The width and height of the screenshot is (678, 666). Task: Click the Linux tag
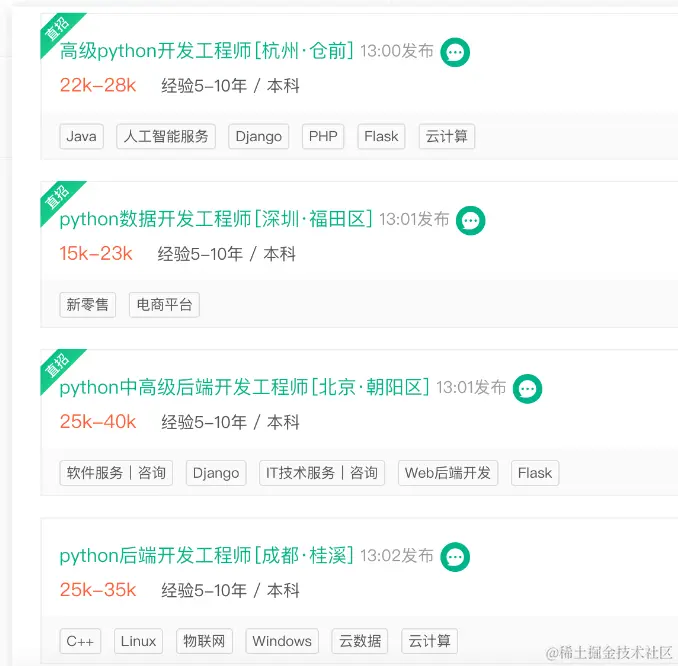[138, 641]
